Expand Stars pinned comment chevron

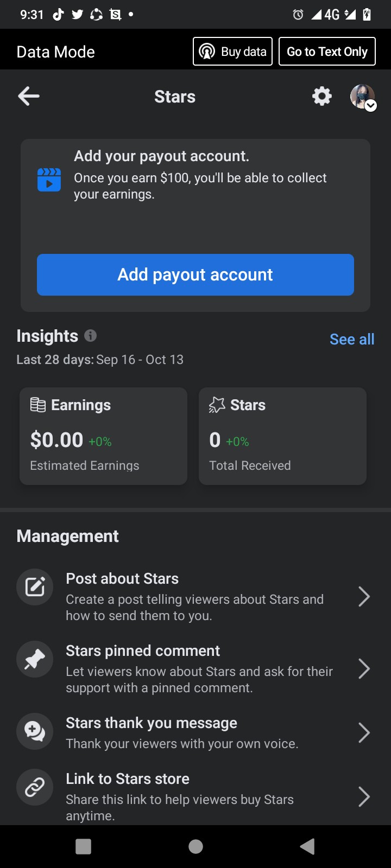364,669
